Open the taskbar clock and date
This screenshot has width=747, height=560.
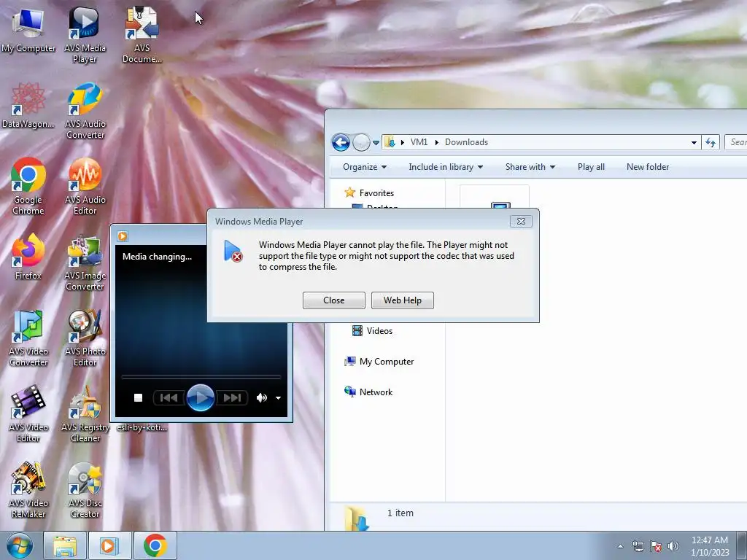pos(710,546)
